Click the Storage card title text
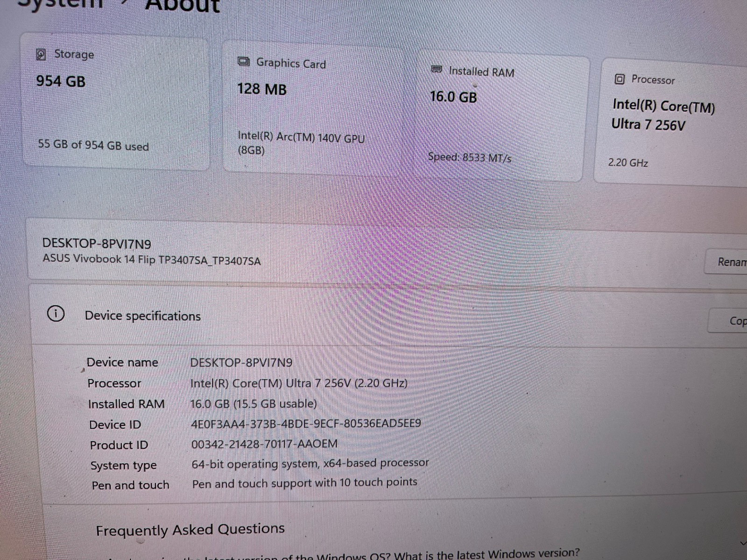 (74, 54)
